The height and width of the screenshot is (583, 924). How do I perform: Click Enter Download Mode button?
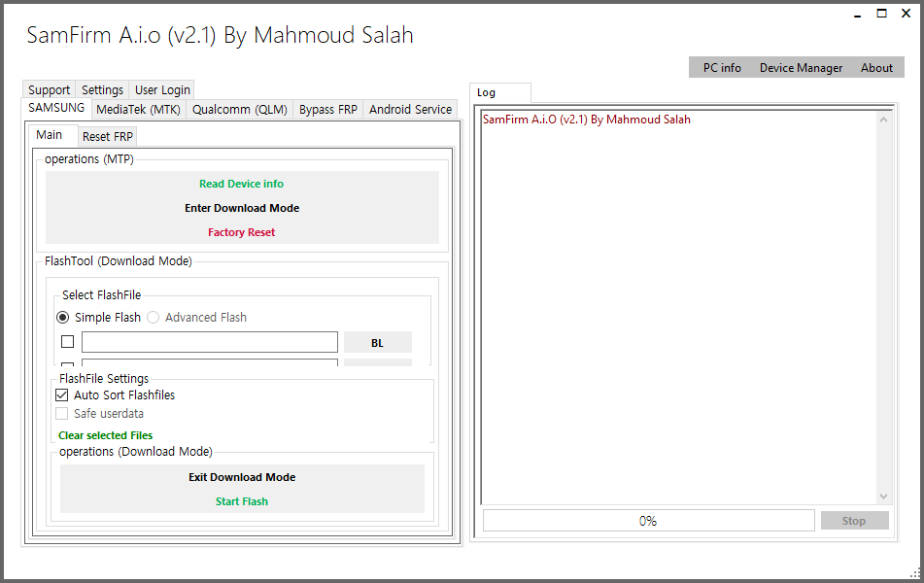(242, 208)
